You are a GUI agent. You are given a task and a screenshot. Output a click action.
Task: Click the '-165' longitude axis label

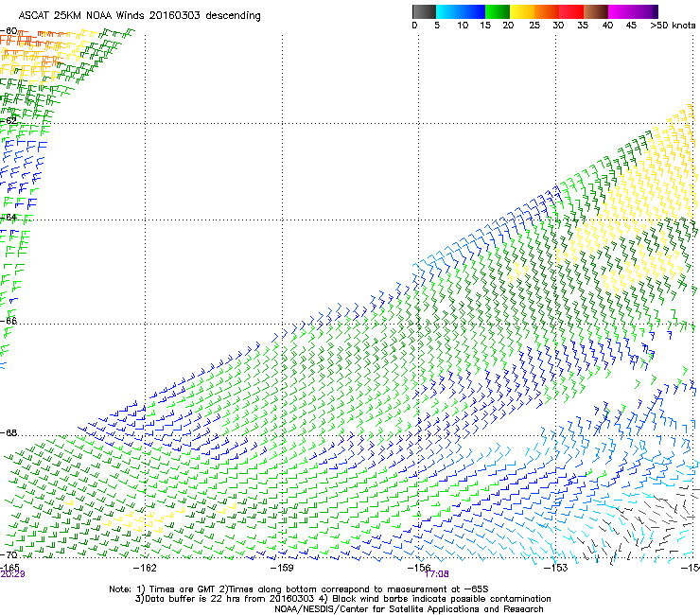[9, 567]
